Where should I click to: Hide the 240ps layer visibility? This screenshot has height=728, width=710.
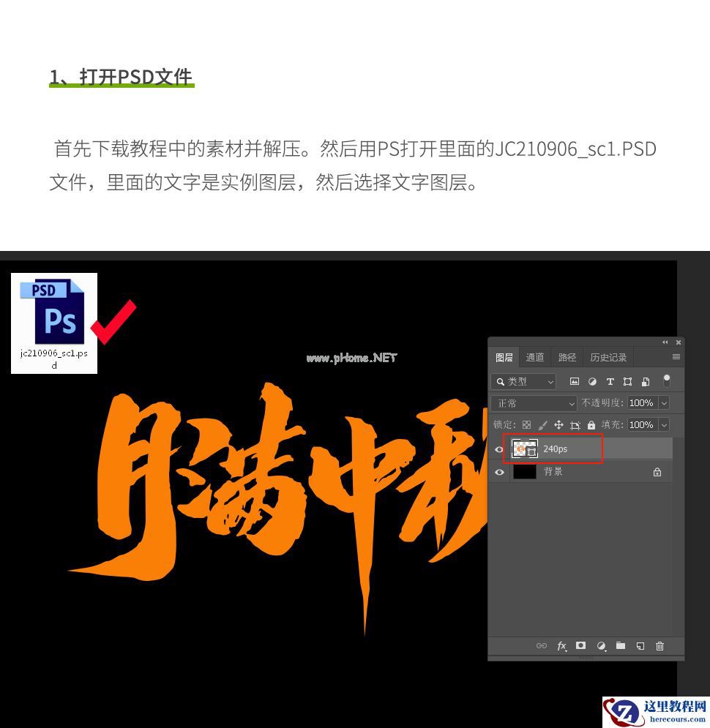click(x=499, y=449)
